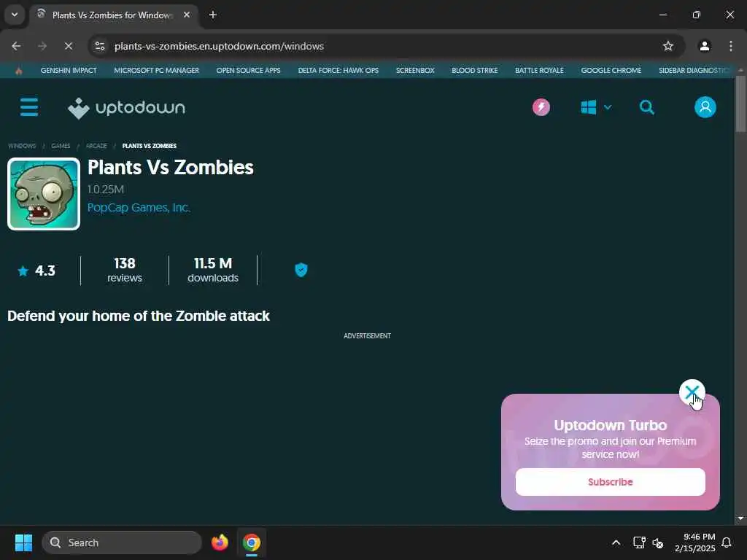The width and height of the screenshot is (747, 560).
Task: Click the Uptodown logo
Action: (126, 108)
